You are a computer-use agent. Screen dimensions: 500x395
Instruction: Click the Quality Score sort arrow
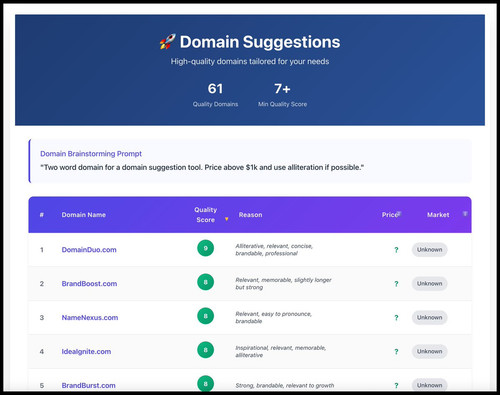(226, 219)
